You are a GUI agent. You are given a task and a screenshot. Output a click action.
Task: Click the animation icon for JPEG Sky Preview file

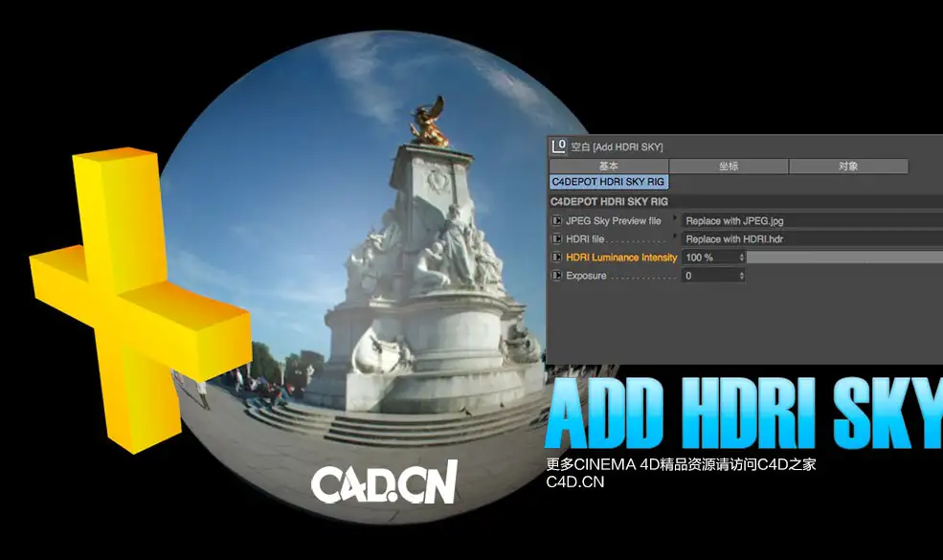tap(557, 221)
